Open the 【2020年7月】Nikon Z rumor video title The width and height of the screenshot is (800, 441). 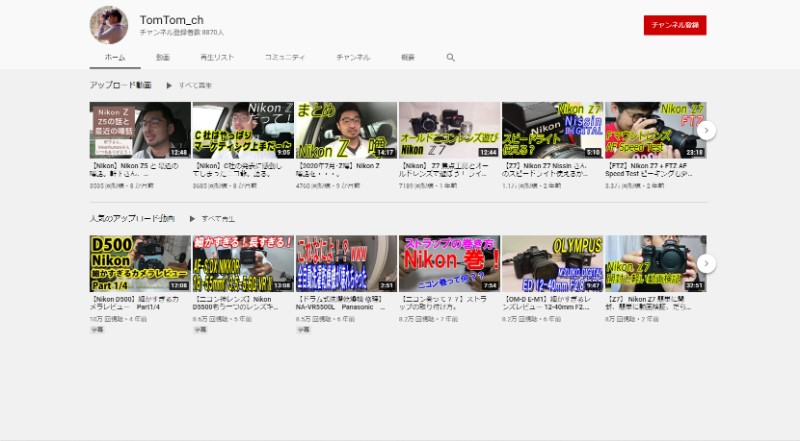click(339, 169)
